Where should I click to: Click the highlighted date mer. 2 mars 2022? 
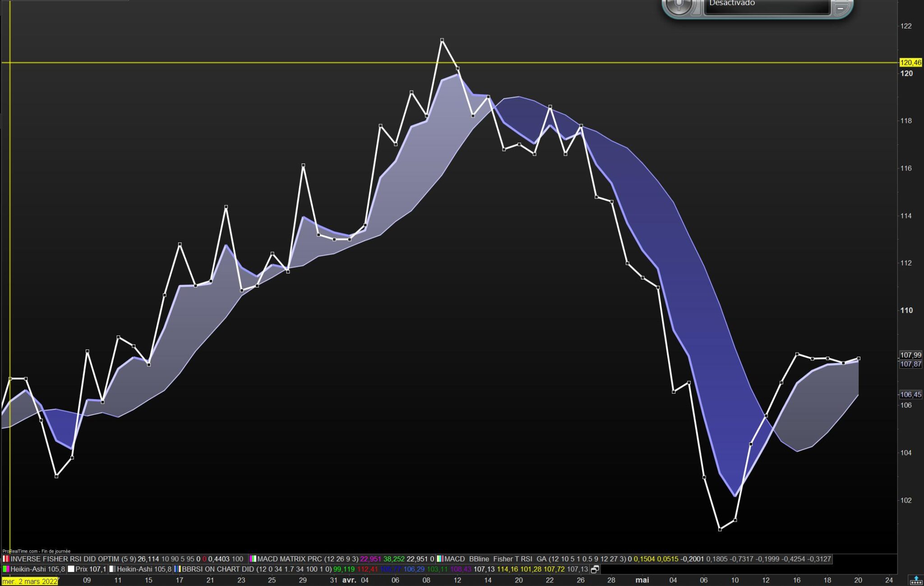(x=30, y=581)
